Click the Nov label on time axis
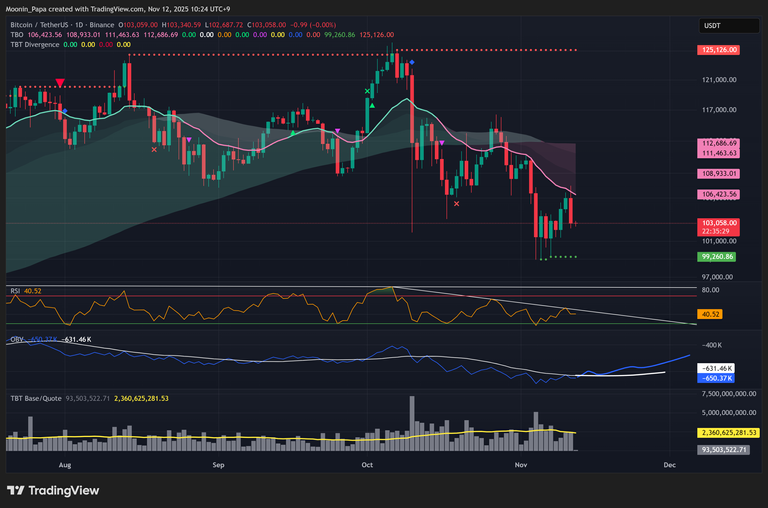Image resolution: width=768 pixels, height=508 pixels. (519, 465)
